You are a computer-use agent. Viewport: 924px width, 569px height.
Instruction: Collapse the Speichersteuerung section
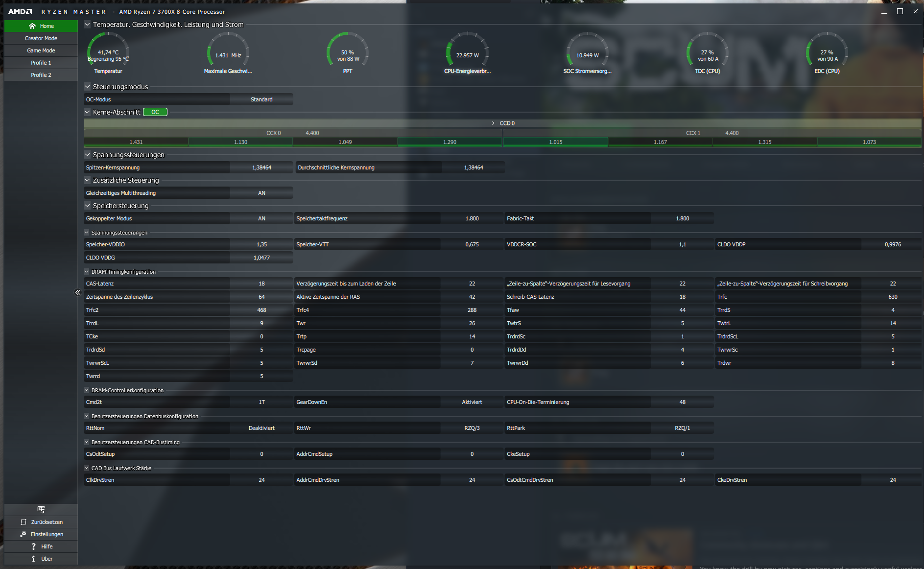click(x=87, y=206)
